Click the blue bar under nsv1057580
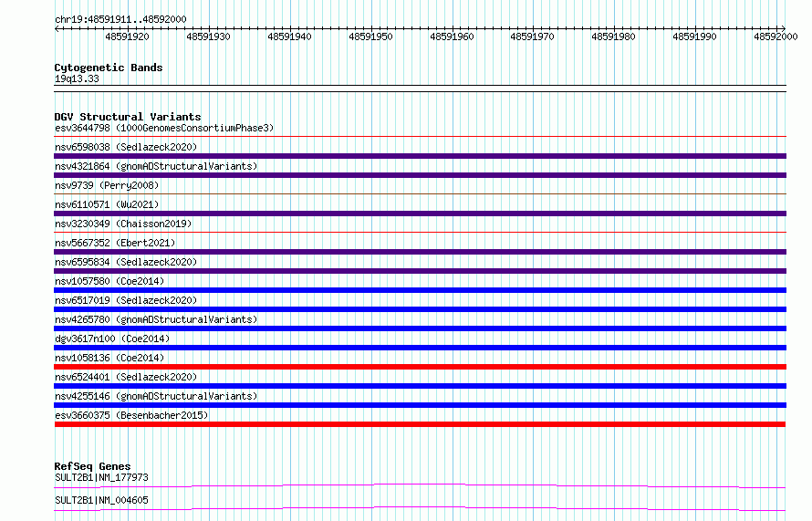Screen dimensions: 812x521 [x=420, y=290]
